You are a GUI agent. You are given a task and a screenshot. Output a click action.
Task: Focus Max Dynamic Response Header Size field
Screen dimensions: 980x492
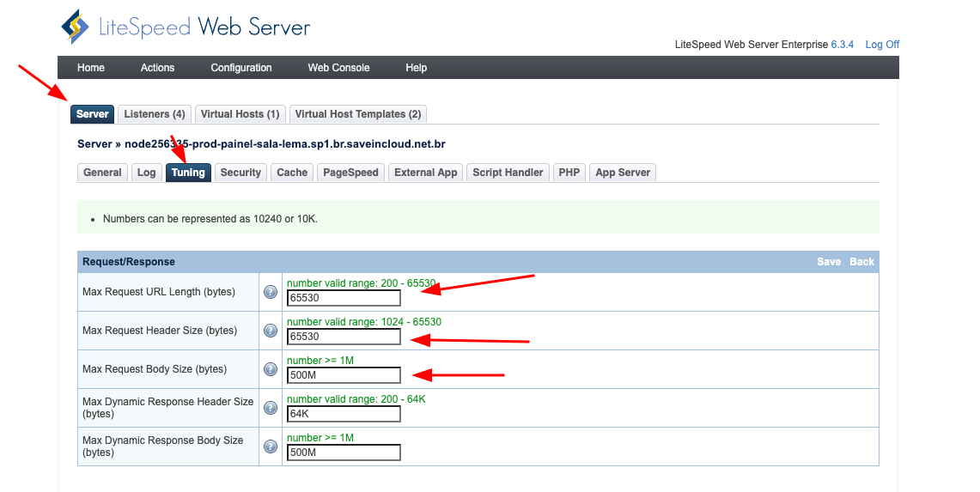click(x=344, y=414)
